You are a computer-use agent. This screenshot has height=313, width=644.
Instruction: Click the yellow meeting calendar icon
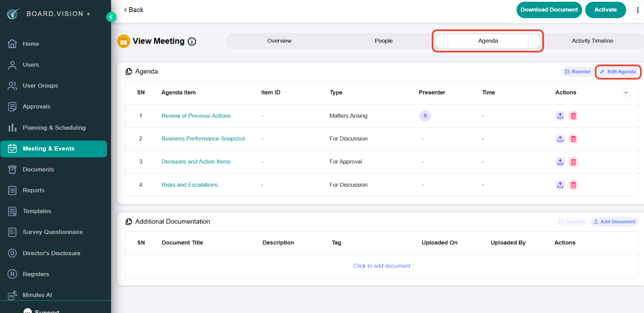tap(123, 41)
